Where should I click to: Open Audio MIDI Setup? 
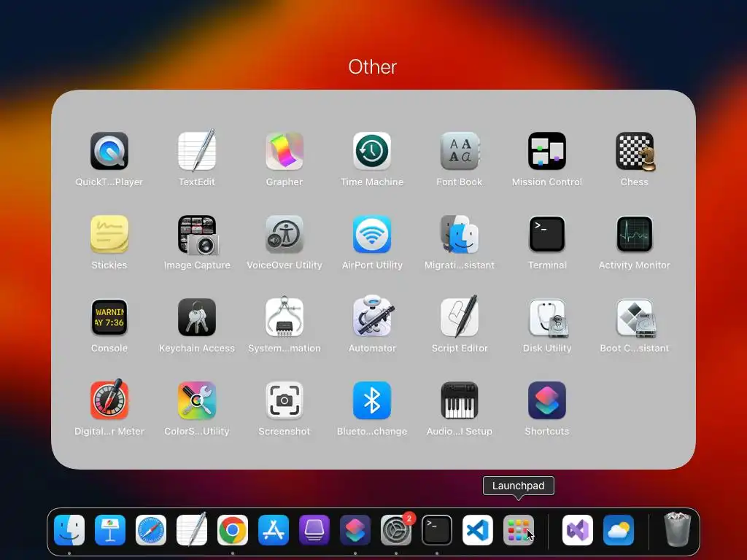(460, 400)
